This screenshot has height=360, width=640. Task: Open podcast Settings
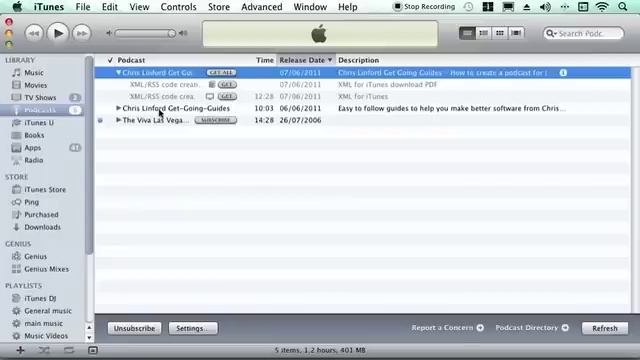(193, 328)
